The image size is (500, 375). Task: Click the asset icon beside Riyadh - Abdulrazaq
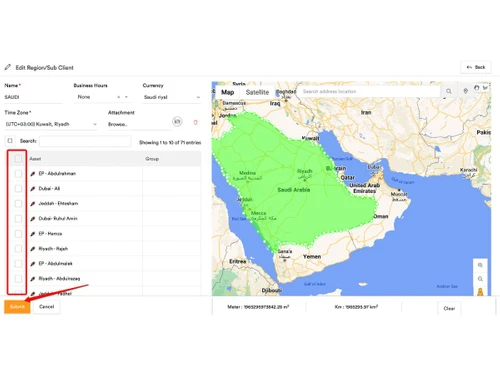click(x=33, y=279)
